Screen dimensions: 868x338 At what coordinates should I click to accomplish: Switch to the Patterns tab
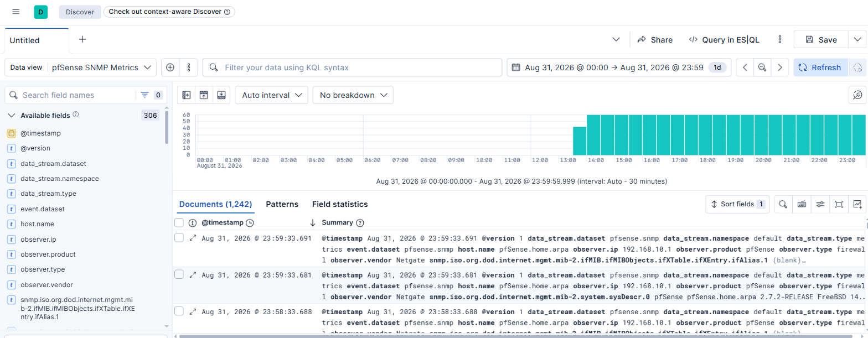pyautogui.click(x=282, y=204)
